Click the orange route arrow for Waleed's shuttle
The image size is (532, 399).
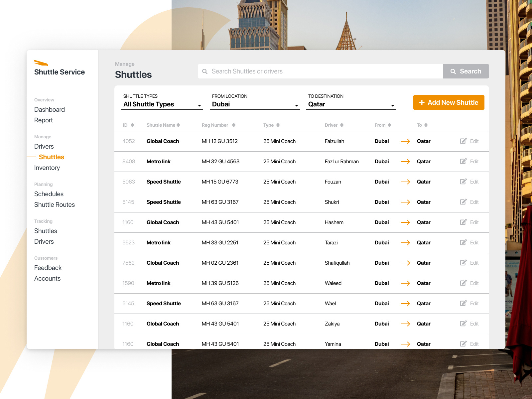pyautogui.click(x=406, y=283)
